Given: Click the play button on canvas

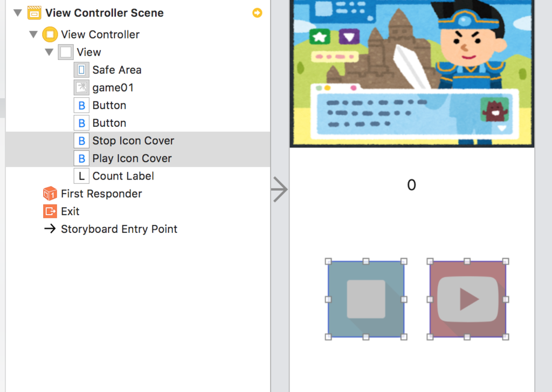Looking at the screenshot, I should tap(467, 299).
